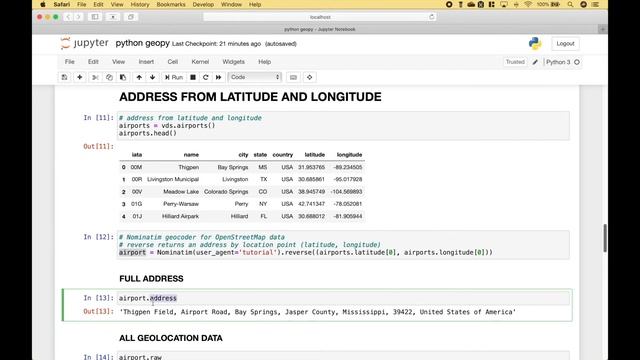640x360 pixels.
Task: Open the Safari menu in the menu bar
Action: (x=62, y=4)
